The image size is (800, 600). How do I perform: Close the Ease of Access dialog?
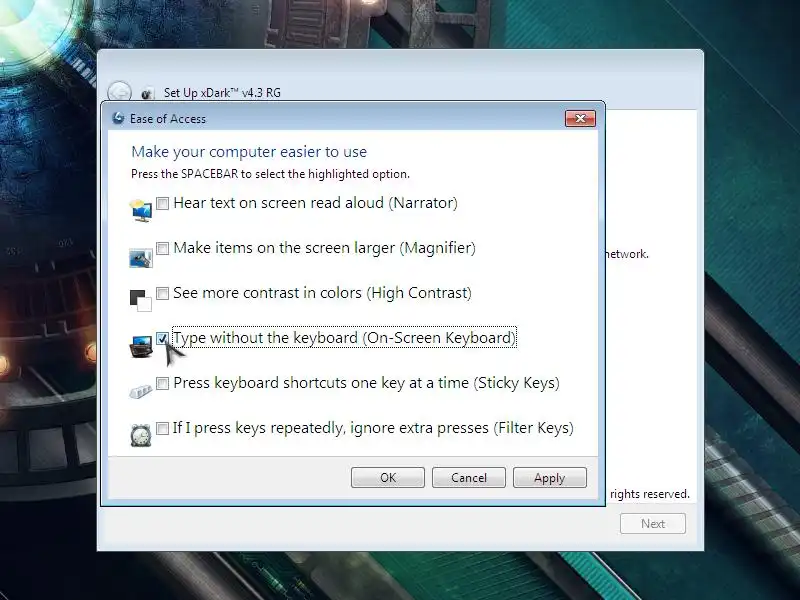point(580,118)
